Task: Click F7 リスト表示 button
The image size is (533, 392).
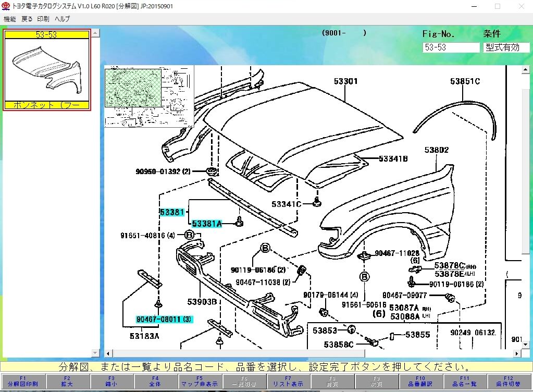Action: [288, 381]
